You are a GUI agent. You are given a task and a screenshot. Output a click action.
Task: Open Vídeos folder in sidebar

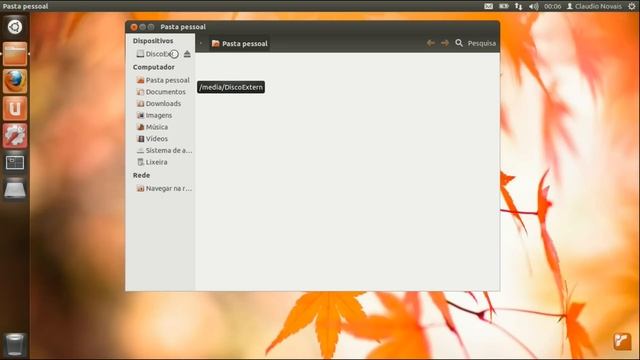153,139
